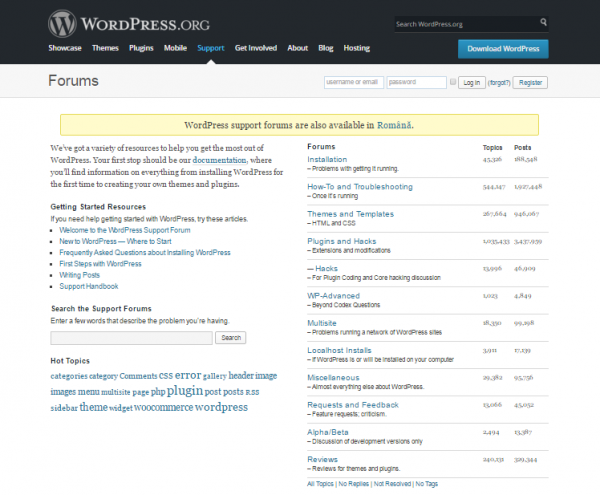Open the documentation link
Viewport: 600px width, 495px height.
coord(219,160)
